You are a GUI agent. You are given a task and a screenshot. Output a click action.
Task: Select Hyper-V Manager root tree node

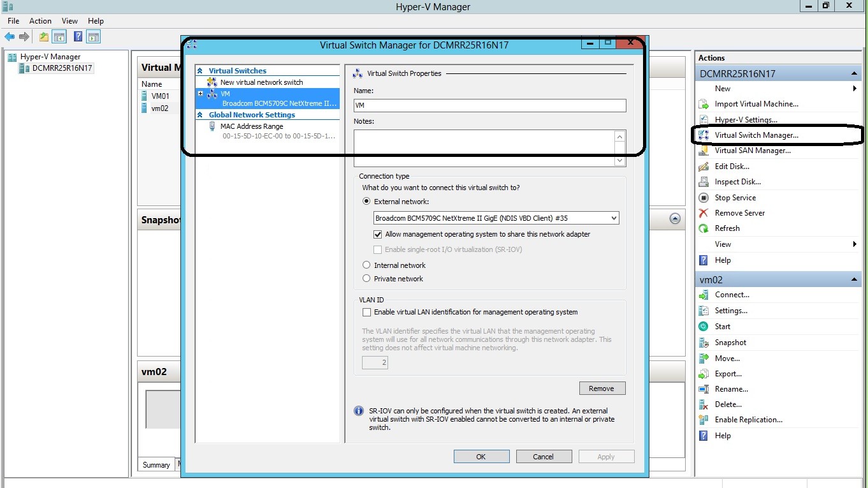pyautogui.click(x=50, y=57)
